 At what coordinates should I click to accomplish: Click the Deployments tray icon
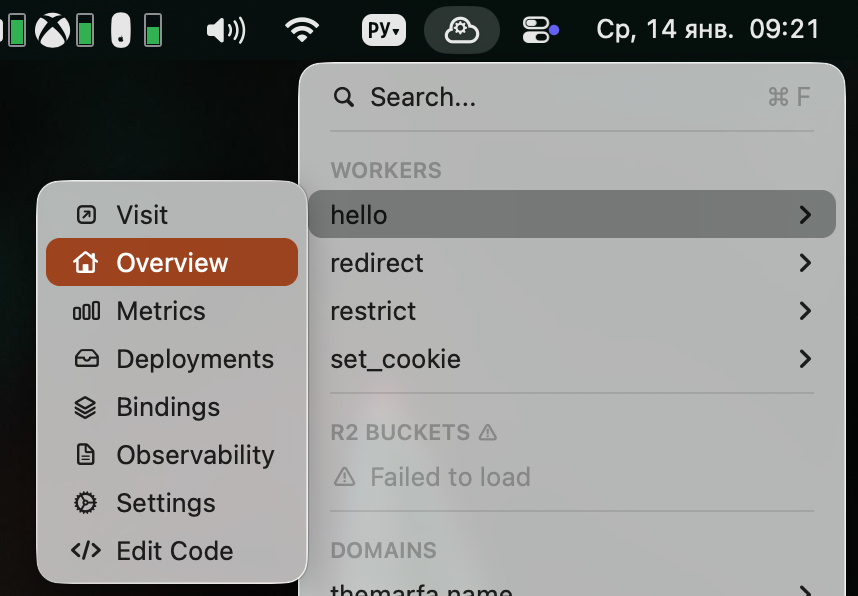[86, 359]
